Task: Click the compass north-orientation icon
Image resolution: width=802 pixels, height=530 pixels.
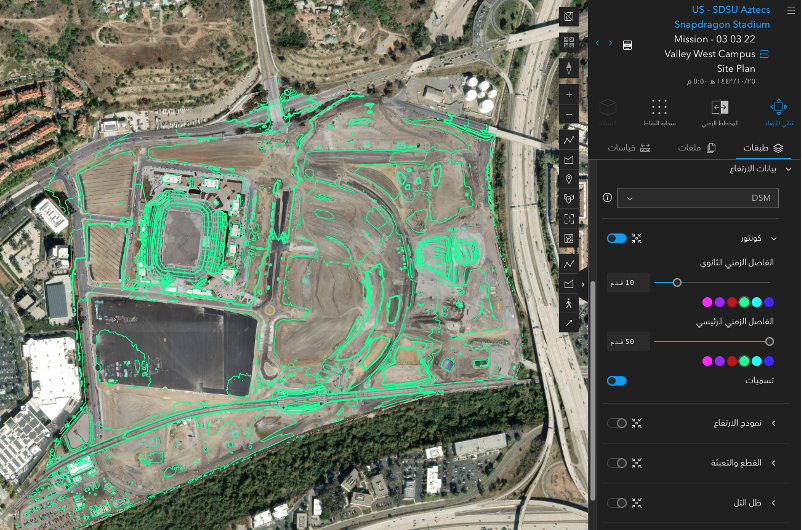Action: [x=569, y=68]
